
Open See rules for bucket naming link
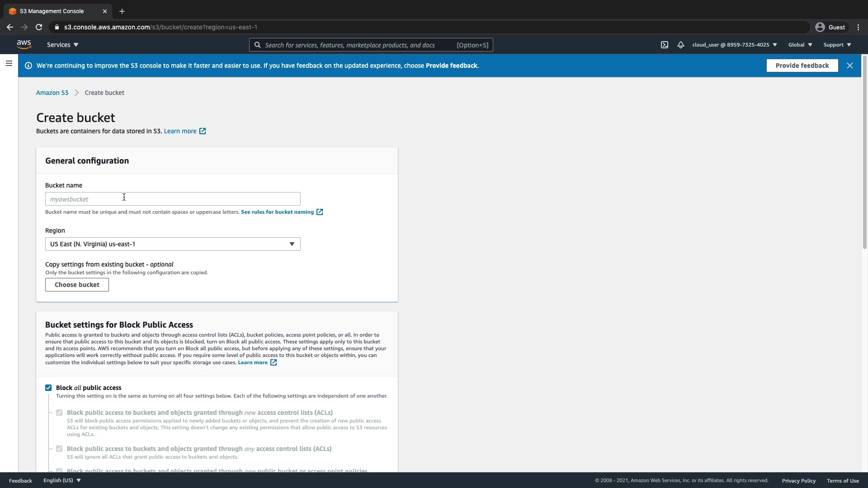(x=277, y=212)
